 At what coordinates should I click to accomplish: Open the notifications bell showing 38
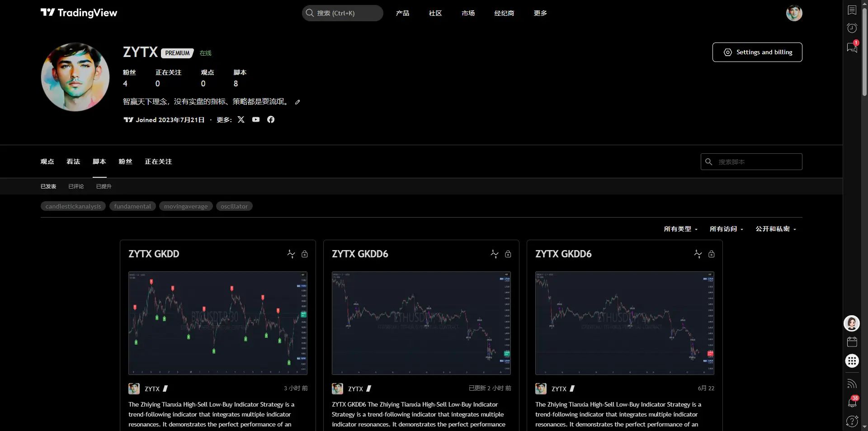(x=852, y=402)
